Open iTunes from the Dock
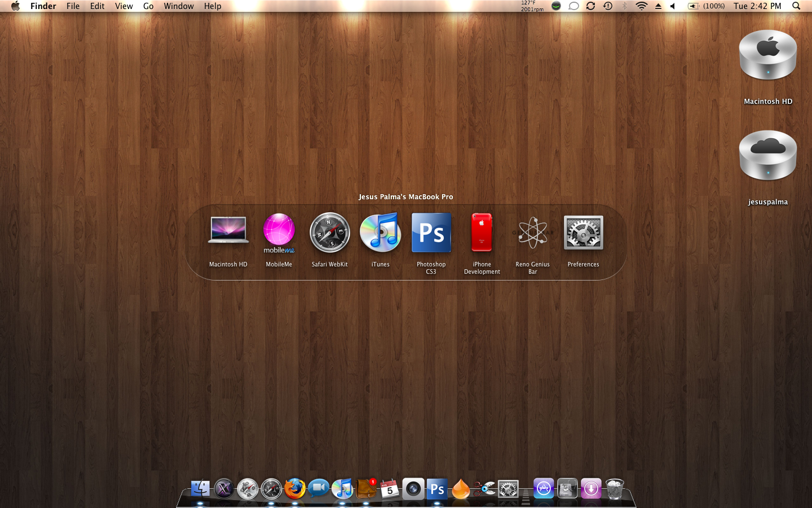 coord(342,489)
